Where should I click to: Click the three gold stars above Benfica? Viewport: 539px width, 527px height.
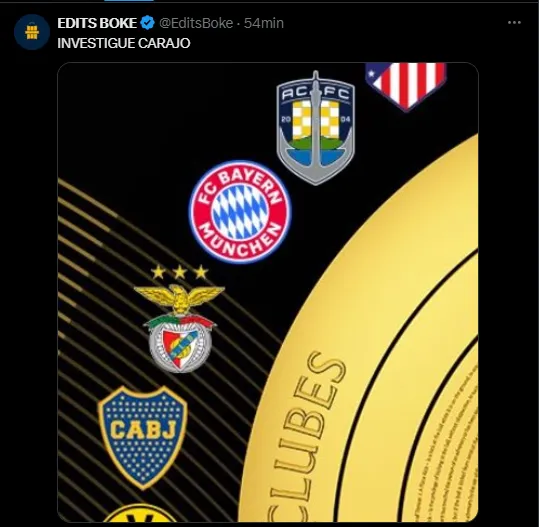coord(180,272)
